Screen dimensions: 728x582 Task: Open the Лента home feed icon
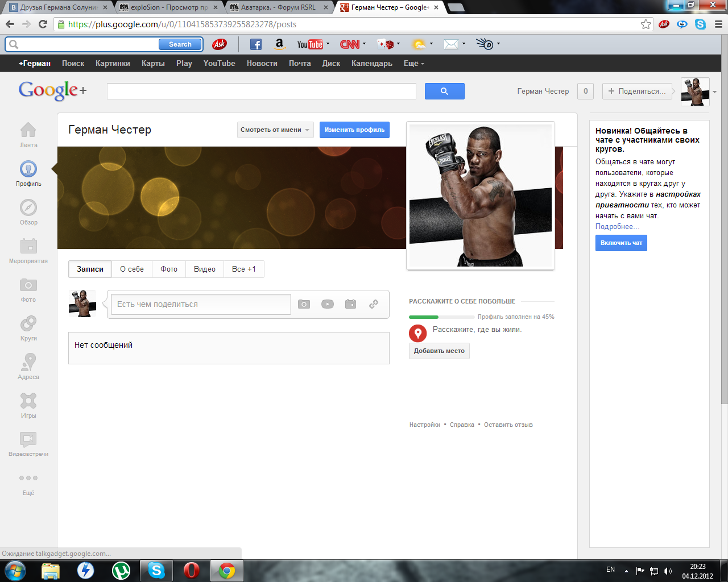pos(28,130)
